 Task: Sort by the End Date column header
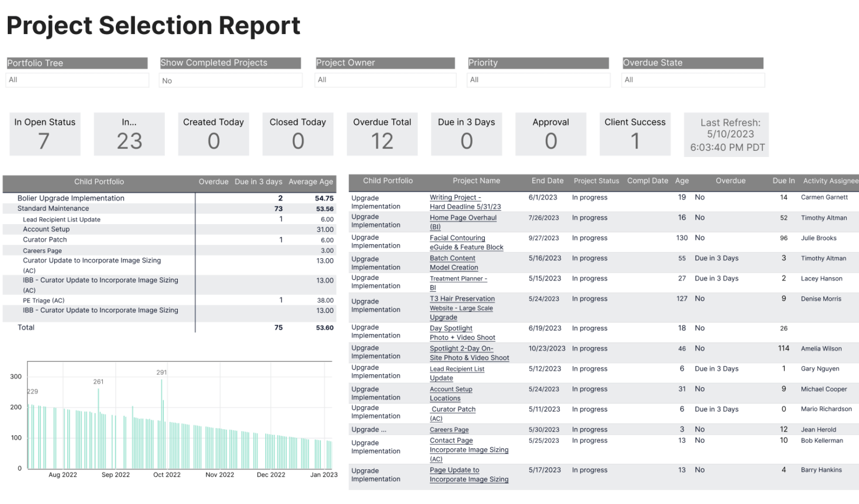(548, 180)
